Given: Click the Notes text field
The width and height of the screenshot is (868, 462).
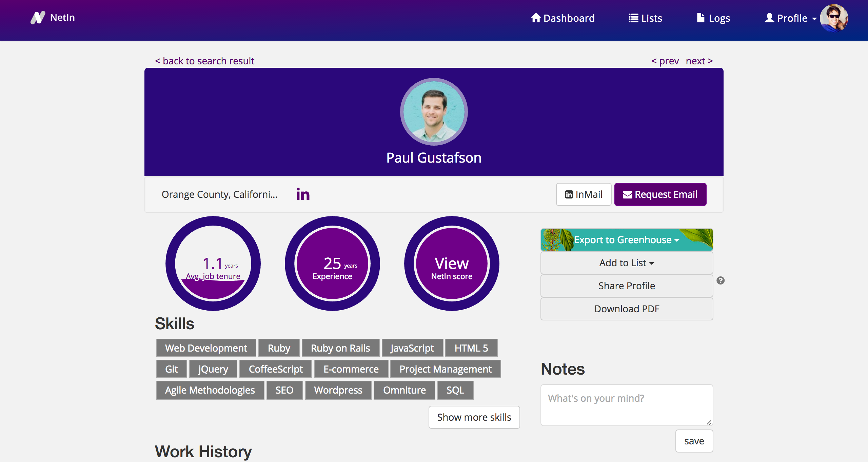Looking at the screenshot, I should pos(627,405).
